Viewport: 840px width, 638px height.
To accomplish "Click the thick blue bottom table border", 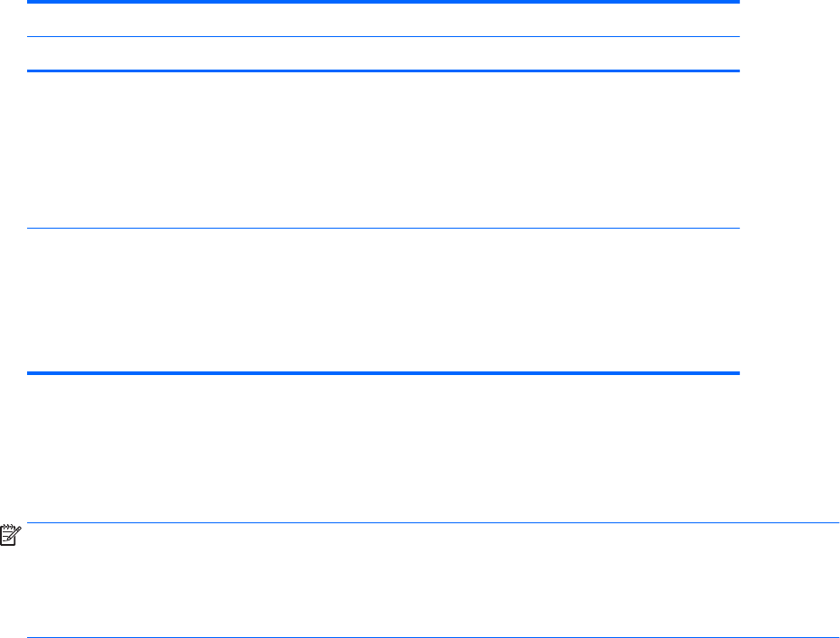I will point(383,372).
